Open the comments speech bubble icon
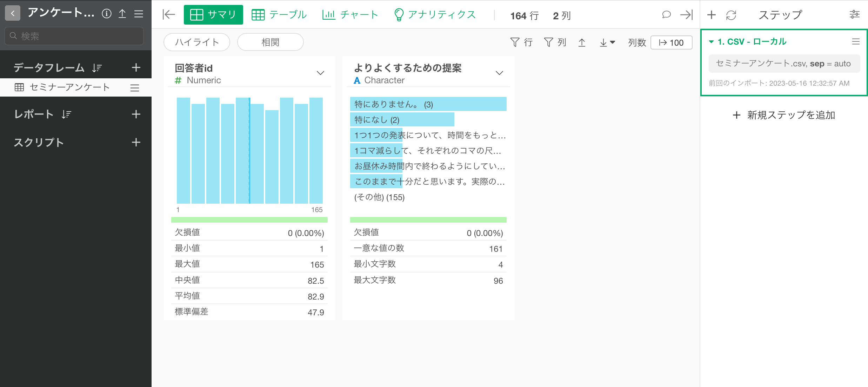This screenshot has height=387, width=868. [x=666, y=15]
